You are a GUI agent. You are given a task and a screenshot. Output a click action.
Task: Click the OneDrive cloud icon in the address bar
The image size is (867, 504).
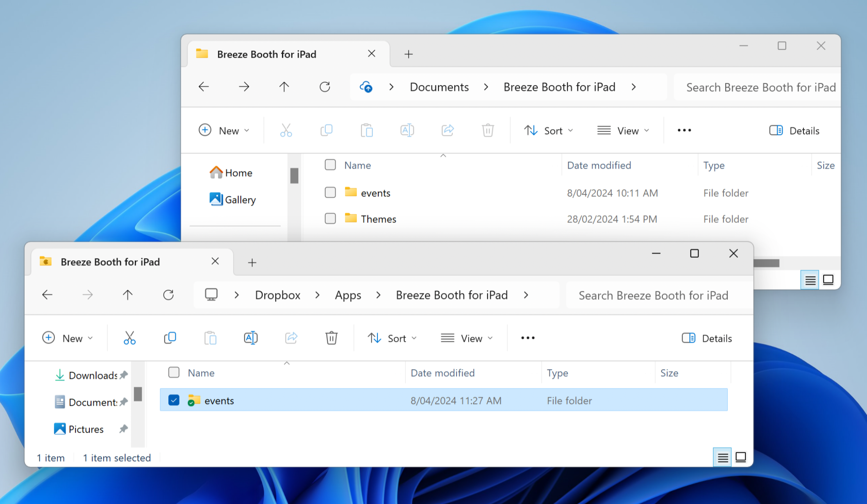[366, 87]
